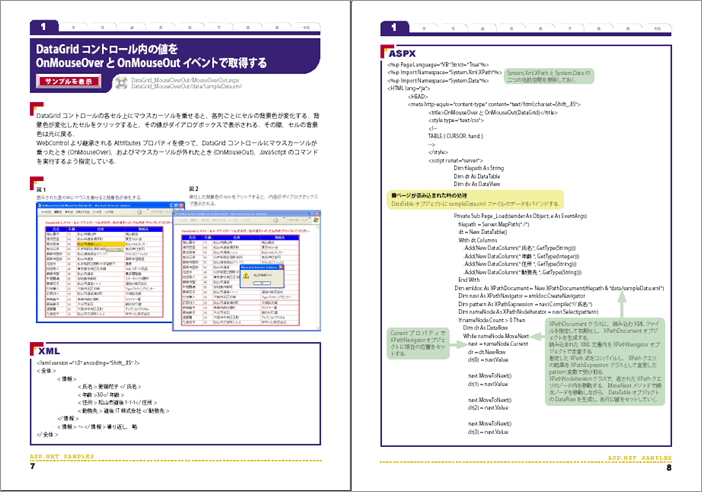Click the Page Language="VB" directive line
The image size is (702, 492).
point(438,64)
